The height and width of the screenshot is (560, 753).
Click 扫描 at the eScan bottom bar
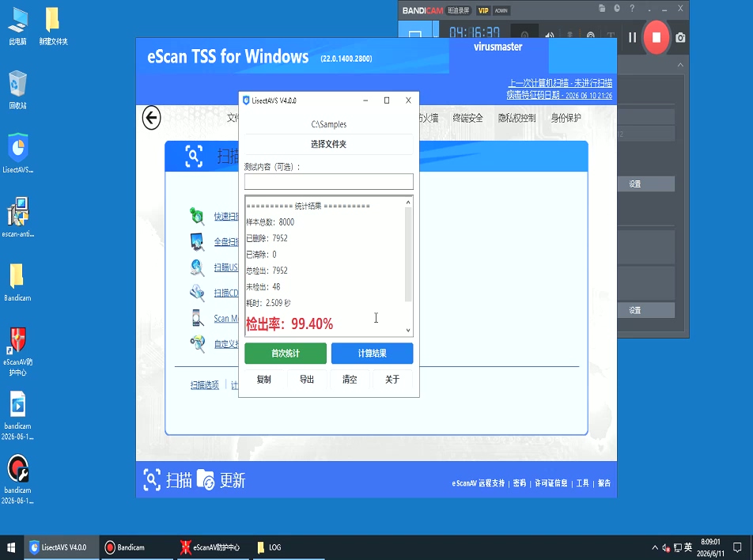tap(168, 480)
